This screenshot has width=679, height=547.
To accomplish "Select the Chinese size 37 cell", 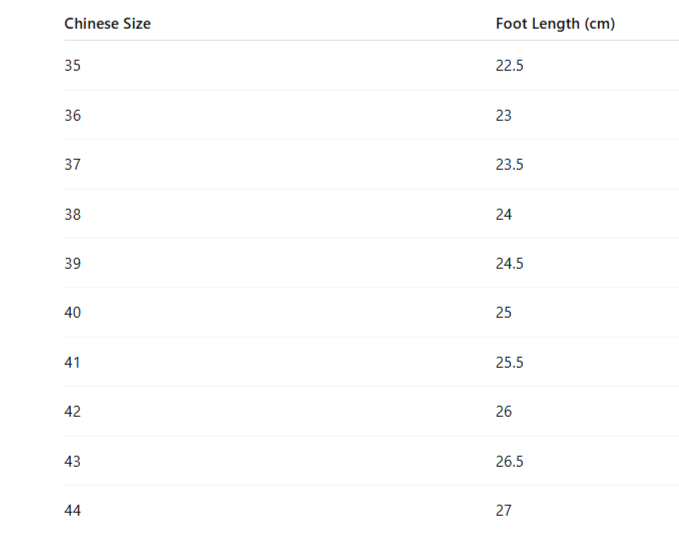I will (x=72, y=165).
